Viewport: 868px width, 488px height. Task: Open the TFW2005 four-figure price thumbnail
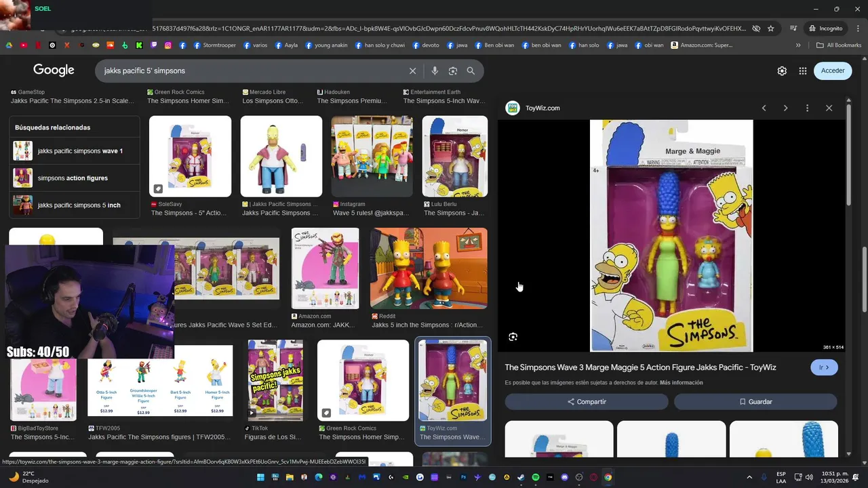point(160,380)
